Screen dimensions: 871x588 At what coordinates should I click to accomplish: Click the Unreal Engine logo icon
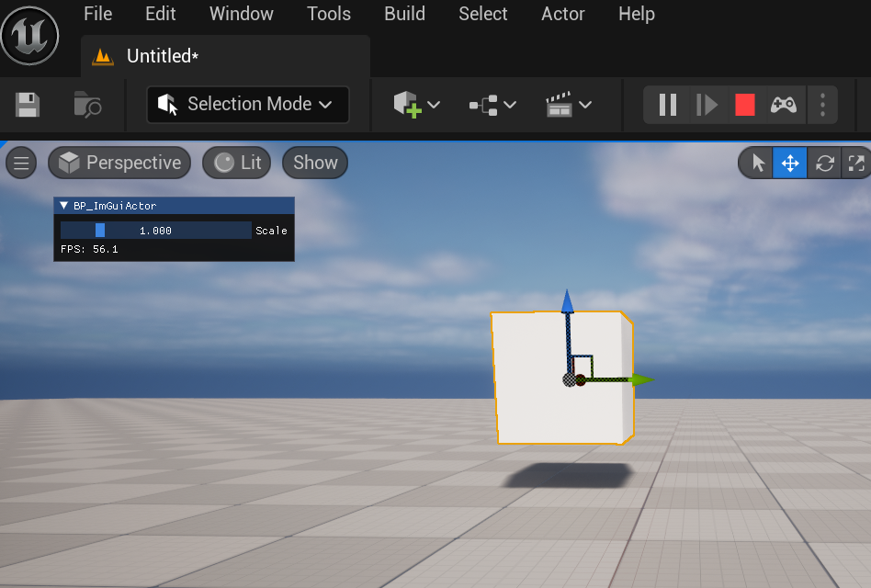point(29,36)
